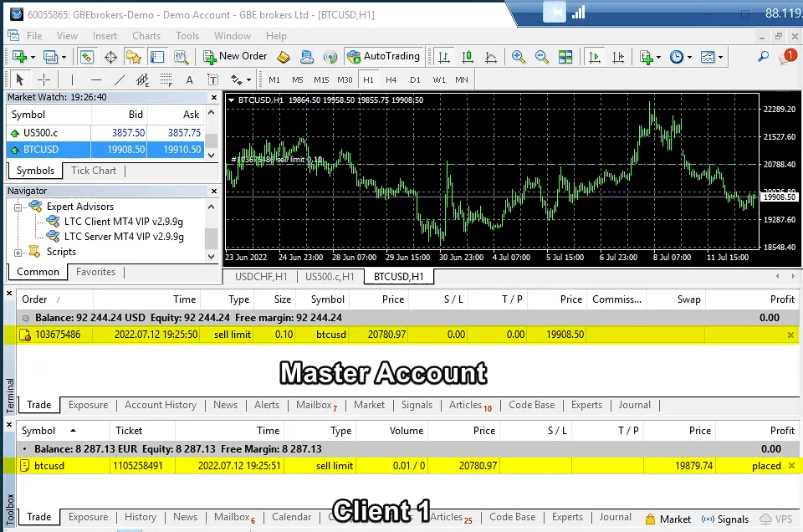
Task: Switch chart to Bar Chart icon
Action: coord(444,57)
